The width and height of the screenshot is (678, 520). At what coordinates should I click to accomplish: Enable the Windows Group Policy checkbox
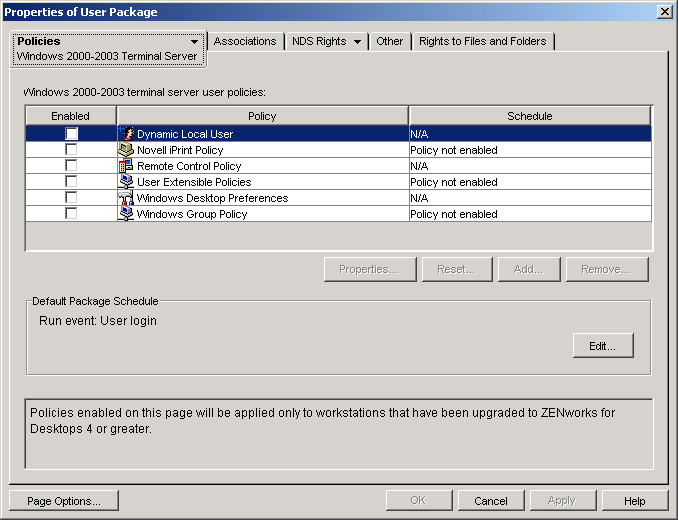click(71, 214)
